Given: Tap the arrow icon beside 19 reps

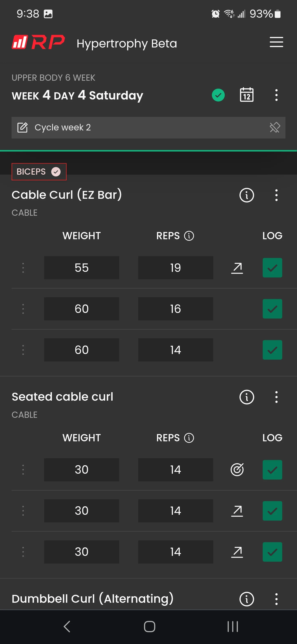Looking at the screenshot, I should [237, 268].
